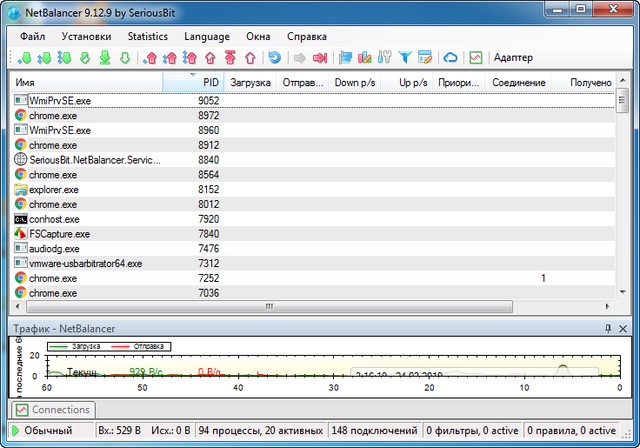Open the wrench settings toolbar icon

tap(385, 57)
